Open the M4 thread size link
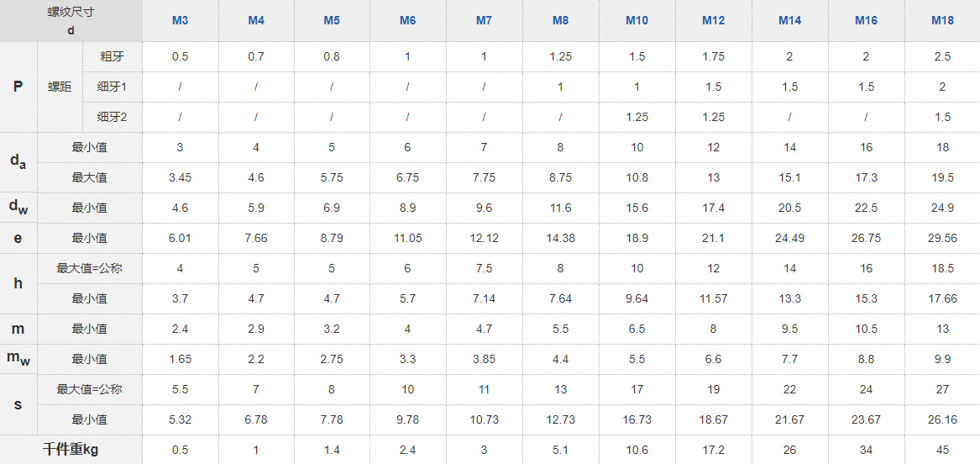 (x=256, y=21)
